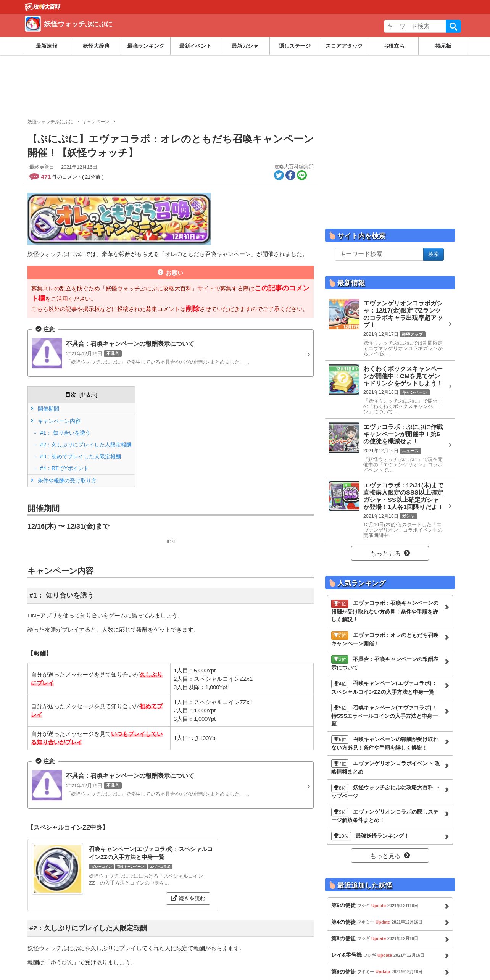
Task: Click the ガシャコイン tag on coin card
Action: pos(101,867)
